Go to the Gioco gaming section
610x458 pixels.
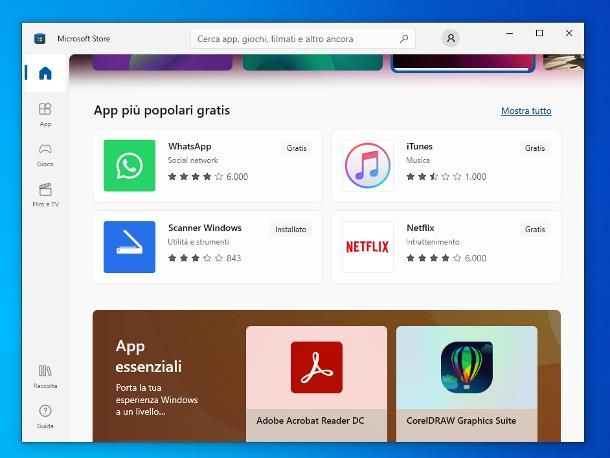point(45,155)
